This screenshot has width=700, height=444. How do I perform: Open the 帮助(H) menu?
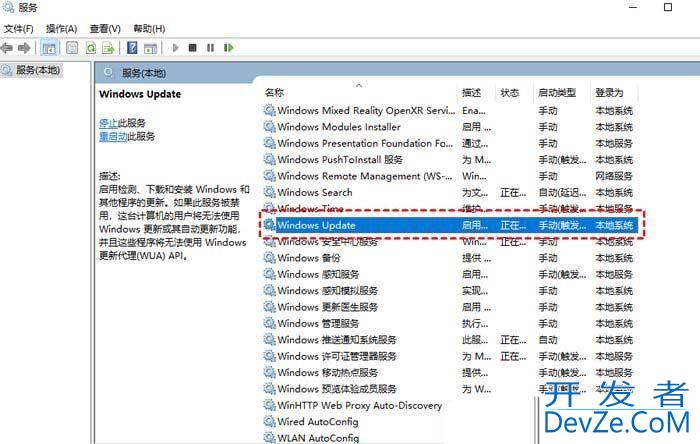point(149,29)
